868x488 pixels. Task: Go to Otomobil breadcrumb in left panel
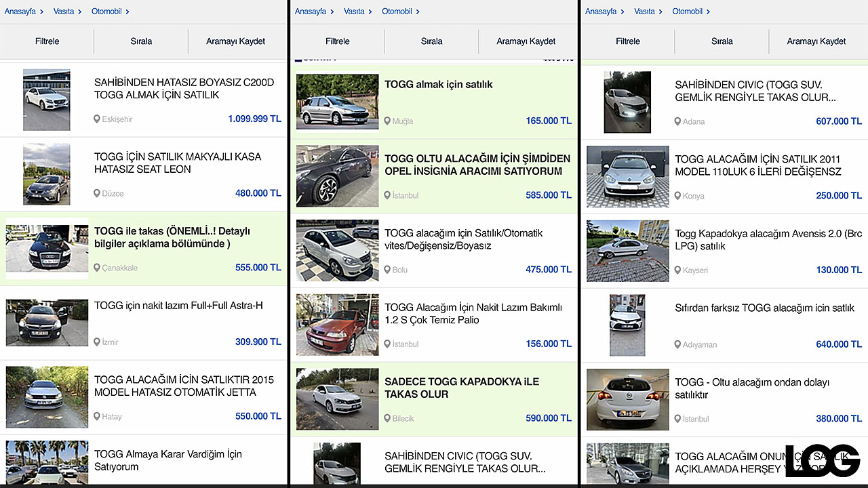click(x=106, y=12)
